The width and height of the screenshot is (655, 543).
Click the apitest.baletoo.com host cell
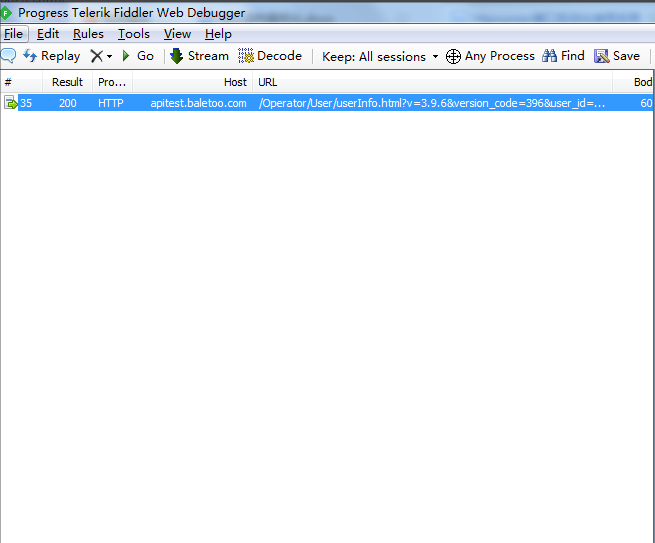[198, 103]
